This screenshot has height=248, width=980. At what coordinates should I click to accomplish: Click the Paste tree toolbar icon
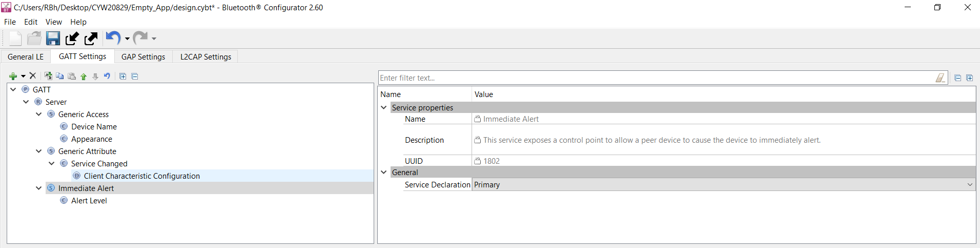[72, 76]
